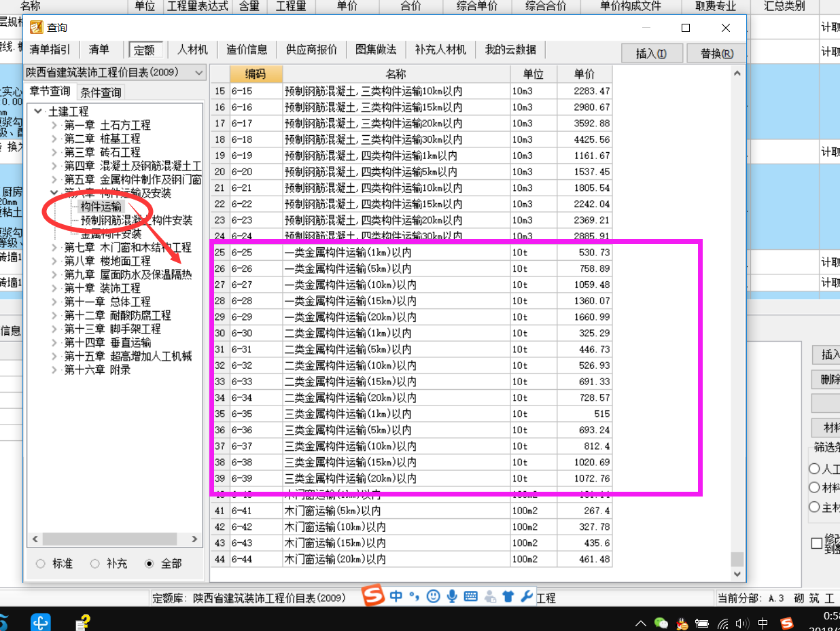Viewport: 840px width, 631px height.
Task: Expand 第八章 楼地面工程 node
Action: (x=54, y=261)
